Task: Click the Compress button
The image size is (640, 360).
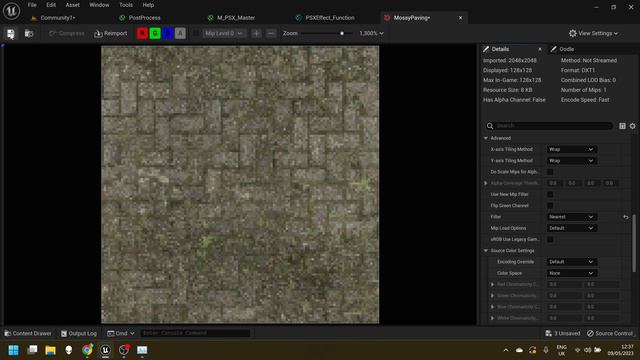Action: click(67, 33)
